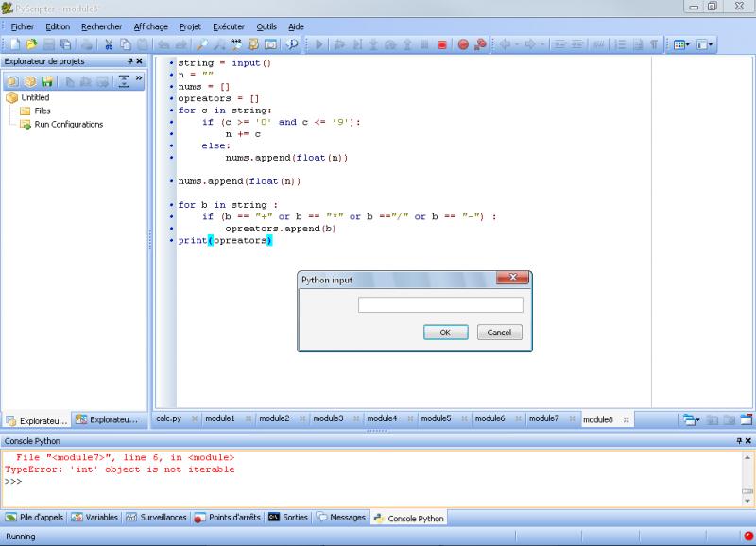Open the layouts dropdown icon
Viewport: 756px width, 546px height.
pyautogui.click(x=681, y=44)
